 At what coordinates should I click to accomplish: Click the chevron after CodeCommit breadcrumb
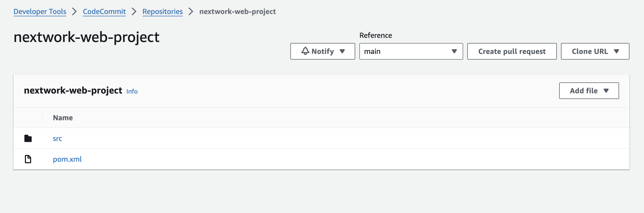134,11
